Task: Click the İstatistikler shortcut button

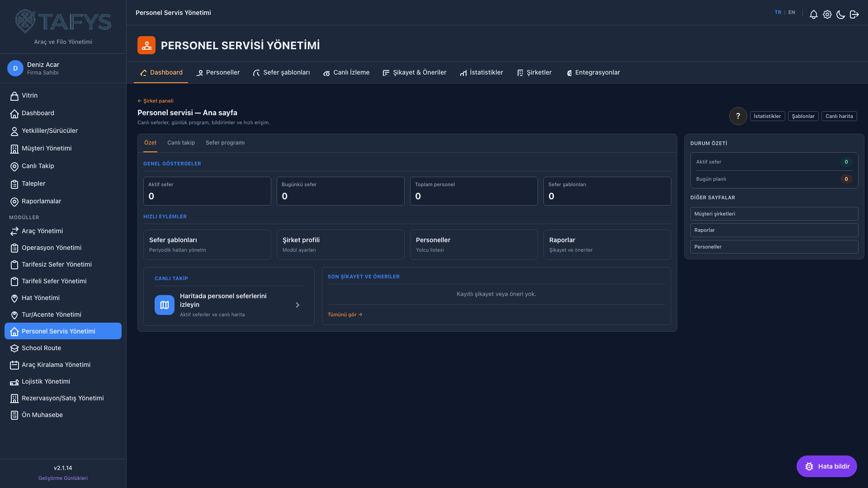Action: pos(767,116)
